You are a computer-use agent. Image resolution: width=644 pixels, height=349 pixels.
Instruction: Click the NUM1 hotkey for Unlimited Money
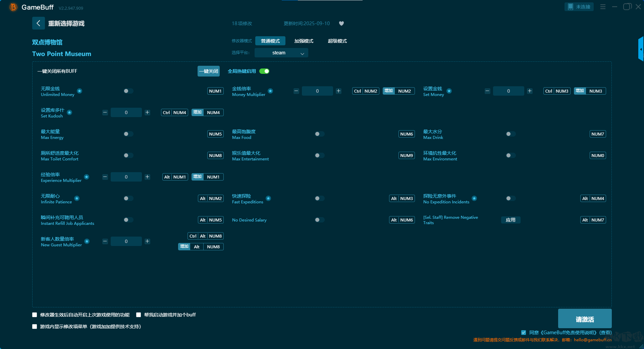click(x=215, y=91)
